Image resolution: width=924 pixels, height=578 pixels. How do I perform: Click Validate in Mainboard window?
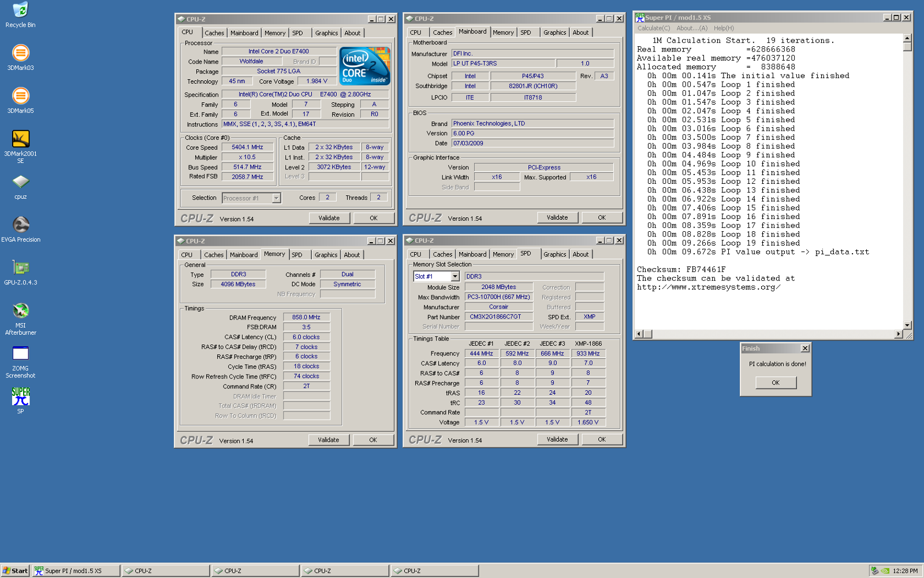(x=557, y=217)
